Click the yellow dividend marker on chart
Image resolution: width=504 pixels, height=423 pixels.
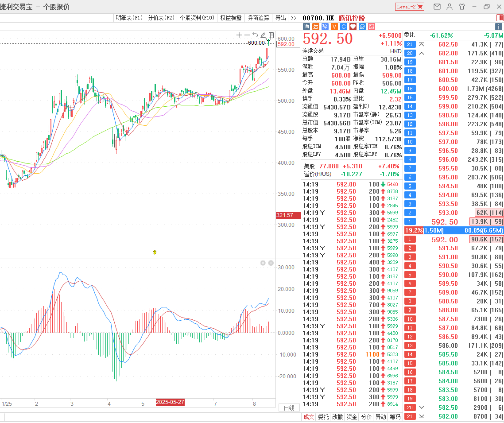click(x=155, y=252)
